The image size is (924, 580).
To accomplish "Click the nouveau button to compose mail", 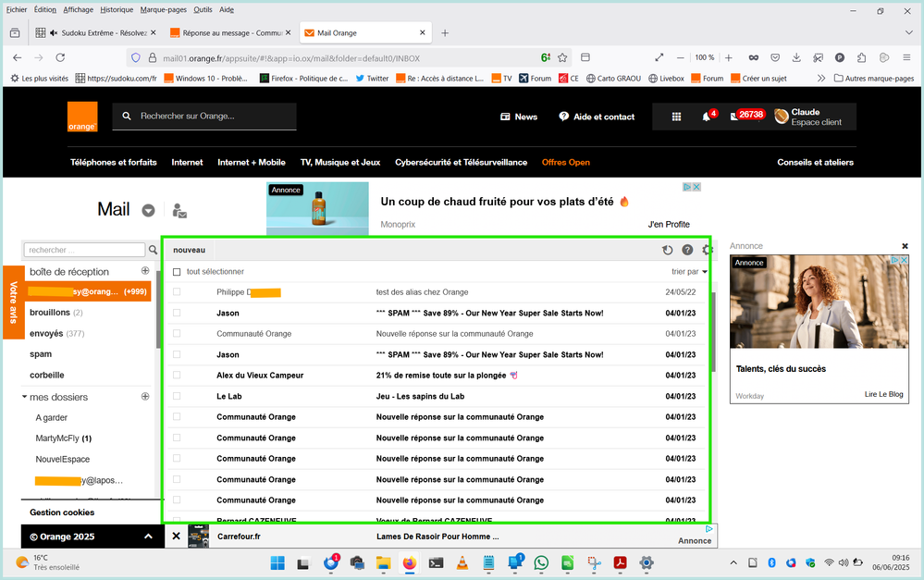I will click(x=189, y=250).
